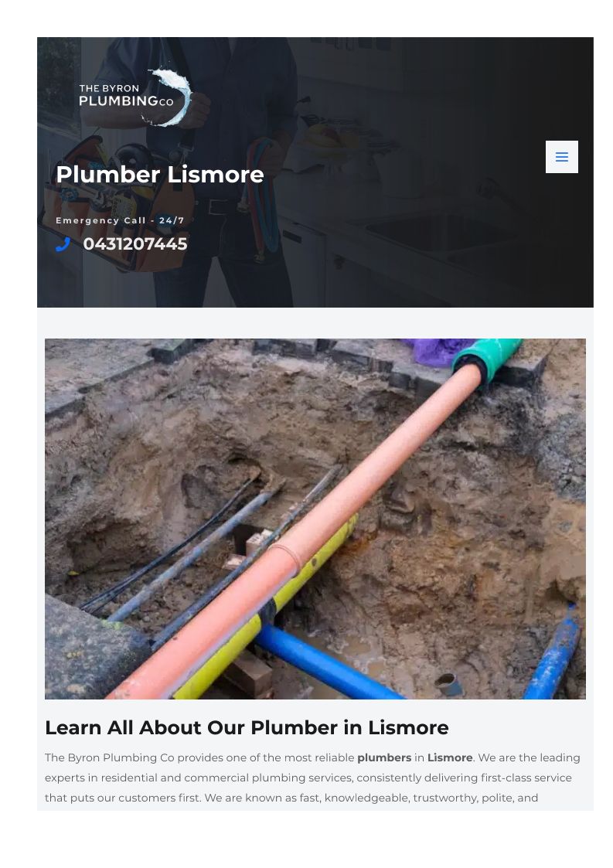Click the blue phone handset icon
Image resolution: width=613 pixels, height=868 pixels.
point(63,244)
